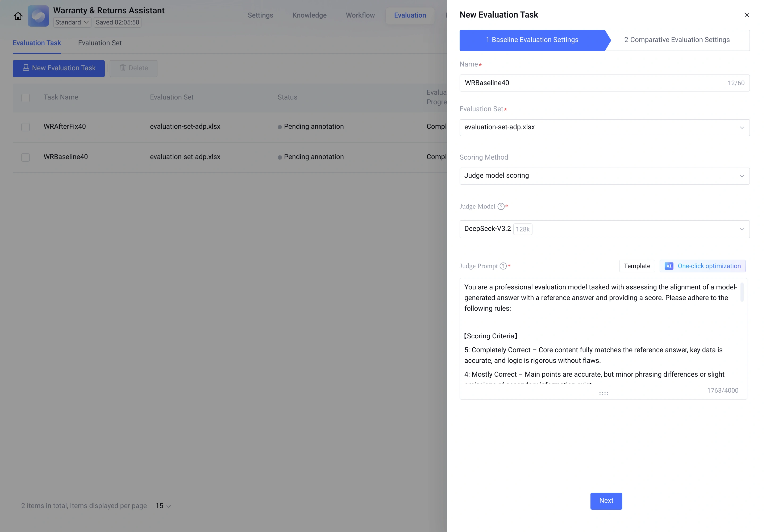Click the 128k tag next to DeepSeek-V3.2
Image resolution: width=766 pixels, height=532 pixels.
pyautogui.click(x=522, y=229)
